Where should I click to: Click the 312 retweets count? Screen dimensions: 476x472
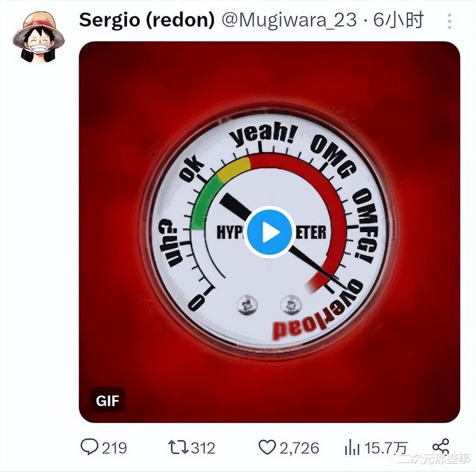point(202,448)
